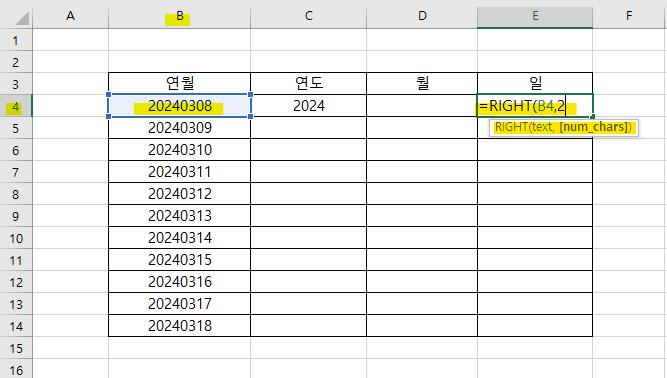This screenshot has height=378, width=667.
Task: Click the =RIGHT(B4,2 formula cell
Action: (x=535, y=106)
